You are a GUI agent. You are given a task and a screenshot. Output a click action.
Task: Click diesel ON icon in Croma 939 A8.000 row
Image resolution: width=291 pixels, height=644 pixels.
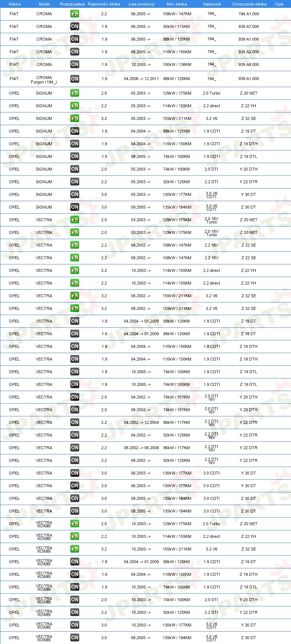coord(75,64)
